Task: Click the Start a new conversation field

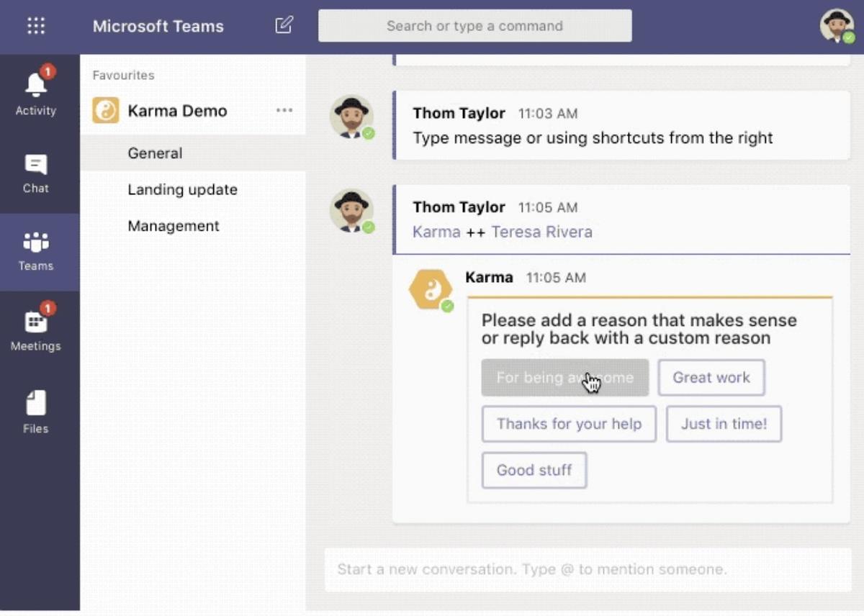Action: (x=588, y=569)
